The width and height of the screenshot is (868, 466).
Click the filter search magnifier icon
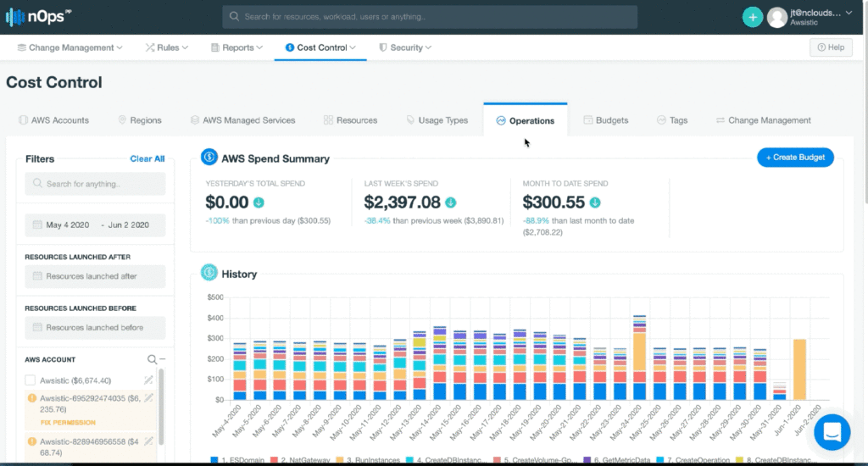point(37,183)
